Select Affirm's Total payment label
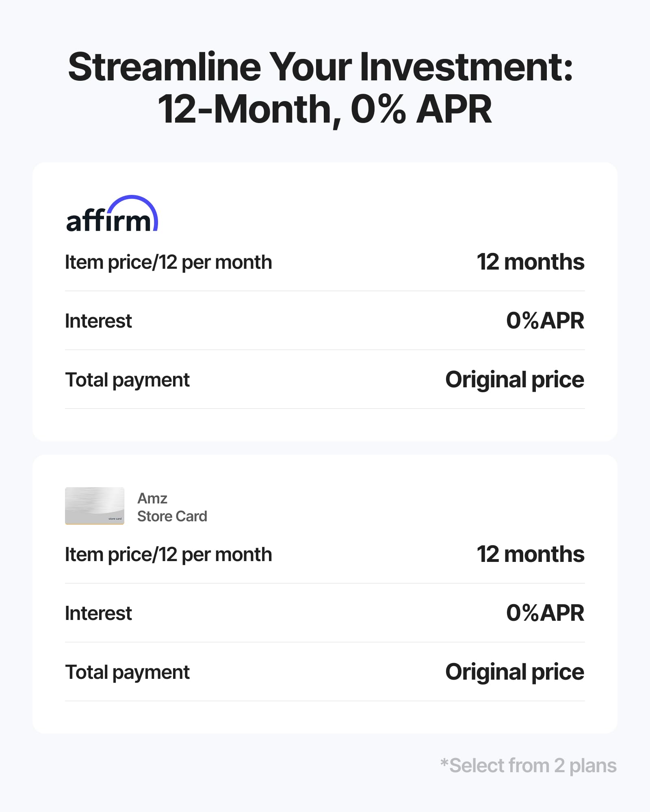The width and height of the screenshot is (650, 812). coord(127,380)
